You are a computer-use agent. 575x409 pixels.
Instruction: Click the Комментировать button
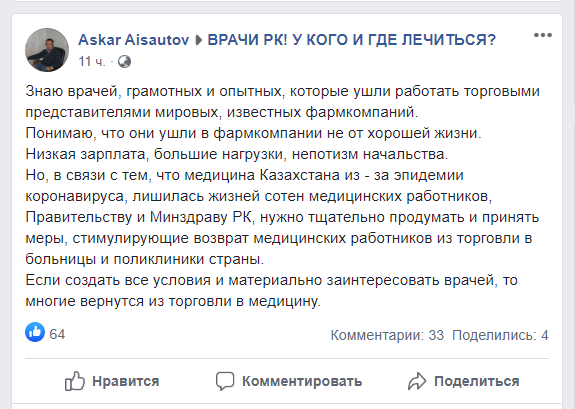click(289, 381)
